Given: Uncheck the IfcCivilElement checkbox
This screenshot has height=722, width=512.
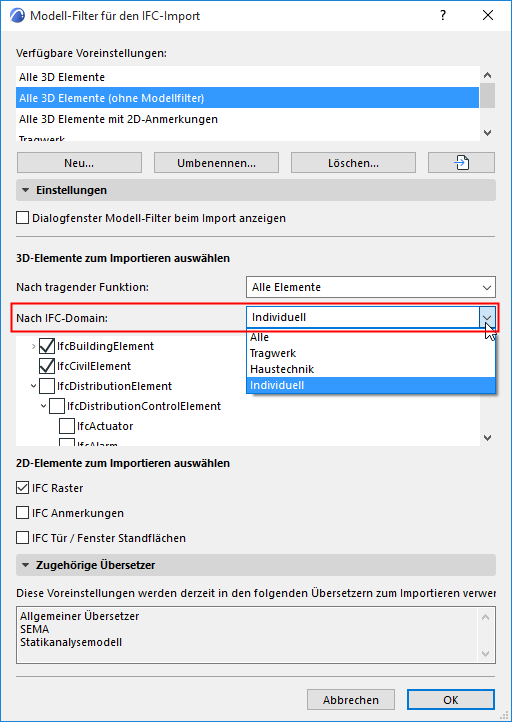Looking at the screenshot, I should pyautogui.click(x=47, y=366).
